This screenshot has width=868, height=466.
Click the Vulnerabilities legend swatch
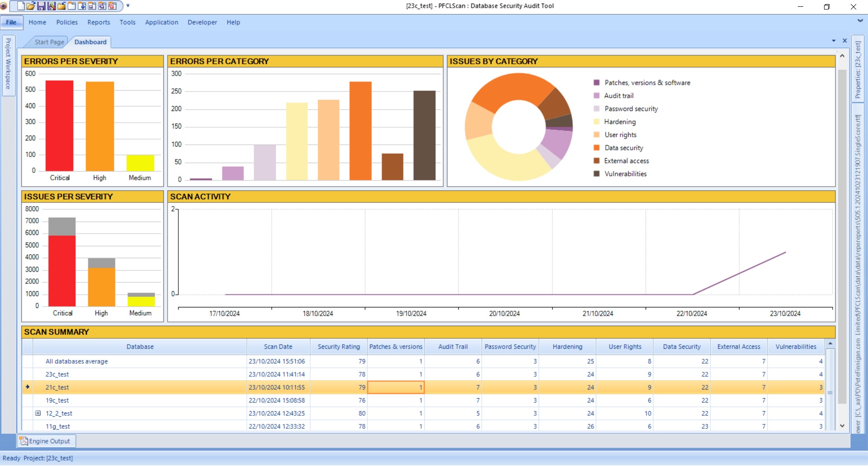597,174
